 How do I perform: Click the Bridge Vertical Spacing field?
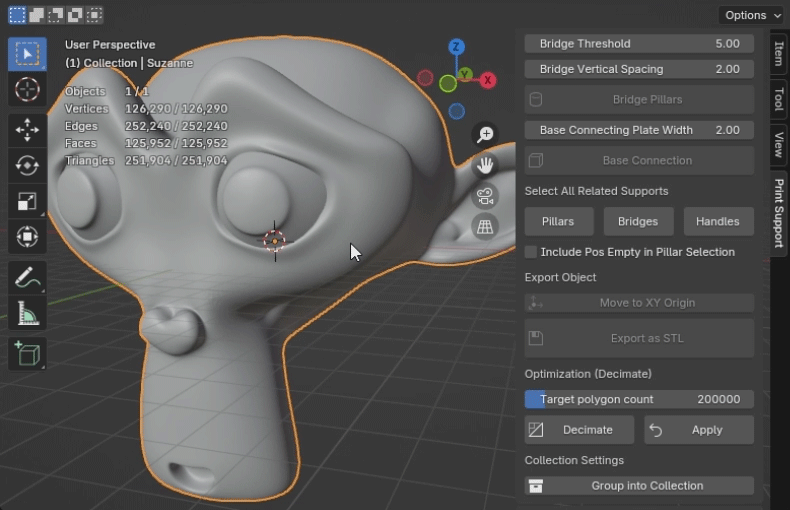click(639, 69)
